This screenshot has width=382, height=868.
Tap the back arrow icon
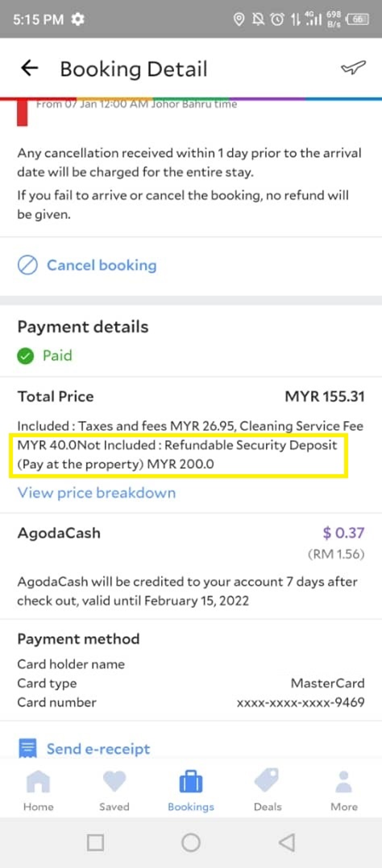[x=29, y=68]
